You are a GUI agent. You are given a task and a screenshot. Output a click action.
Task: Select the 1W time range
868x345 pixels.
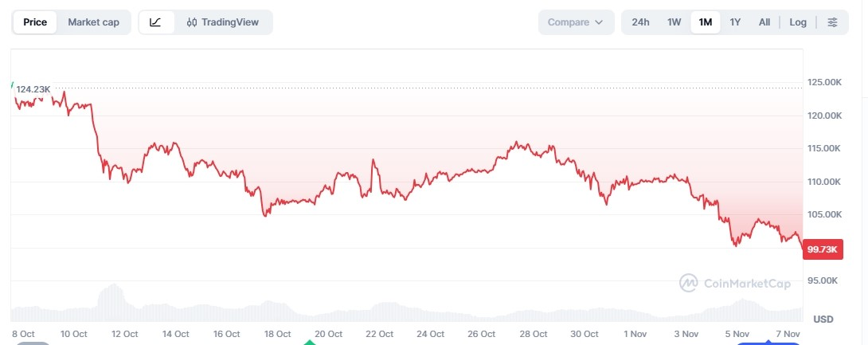point(674,22)
